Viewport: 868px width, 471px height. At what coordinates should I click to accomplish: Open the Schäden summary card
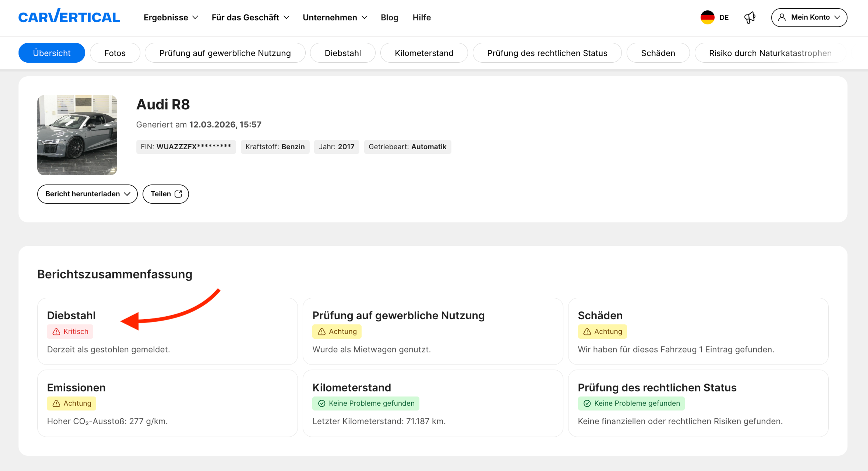pyautogui.click(x=698, y=331)
